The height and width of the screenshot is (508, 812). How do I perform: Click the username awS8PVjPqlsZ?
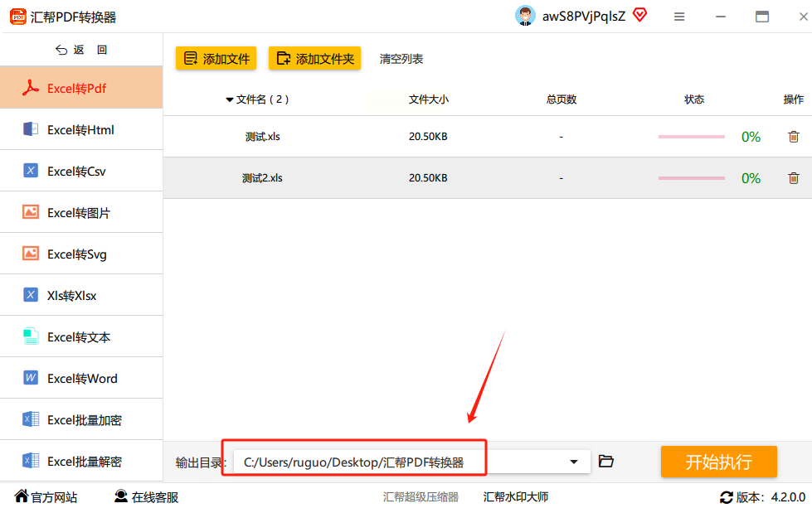coord(584,17)
